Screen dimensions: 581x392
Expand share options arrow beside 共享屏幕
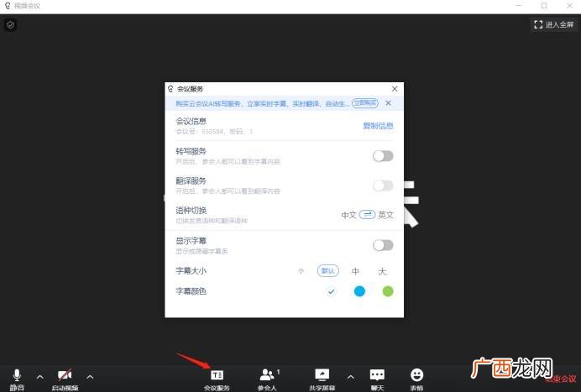pyautogui.click(x=350, y=377)
